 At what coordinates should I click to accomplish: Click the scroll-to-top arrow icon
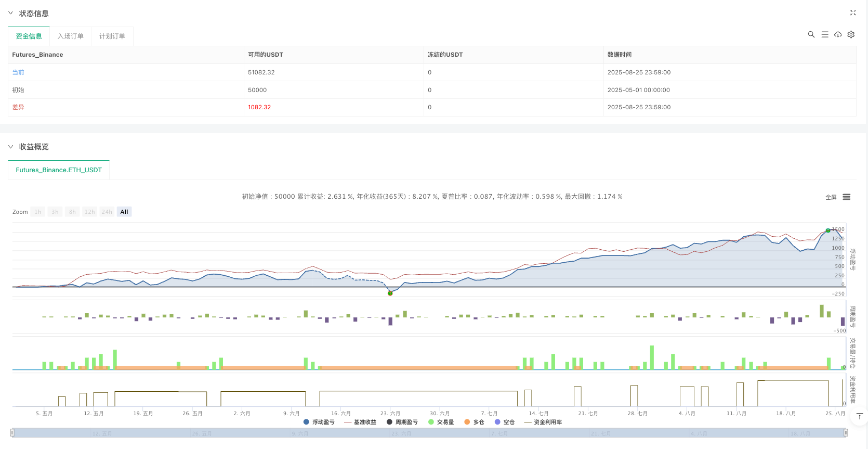point(860,416)
